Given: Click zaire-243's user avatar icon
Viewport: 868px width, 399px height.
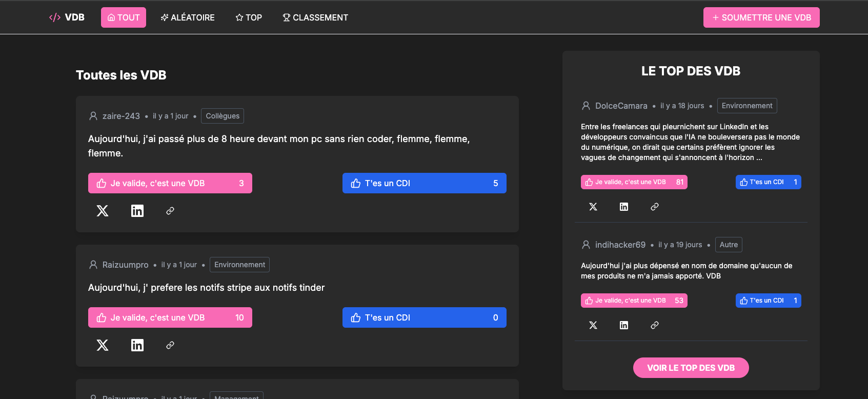Looking at the screenshot, I should pyautogui.click(x=93, y=116).
